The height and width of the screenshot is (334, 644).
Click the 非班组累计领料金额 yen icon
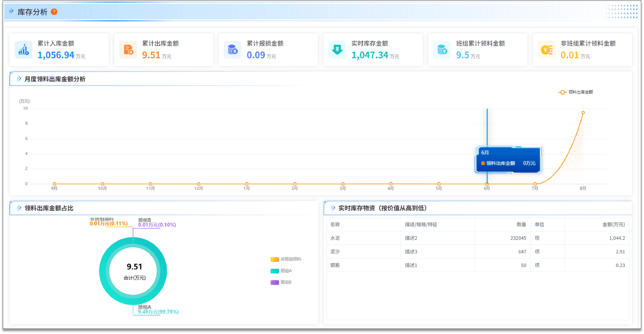[x=547, y=49]
